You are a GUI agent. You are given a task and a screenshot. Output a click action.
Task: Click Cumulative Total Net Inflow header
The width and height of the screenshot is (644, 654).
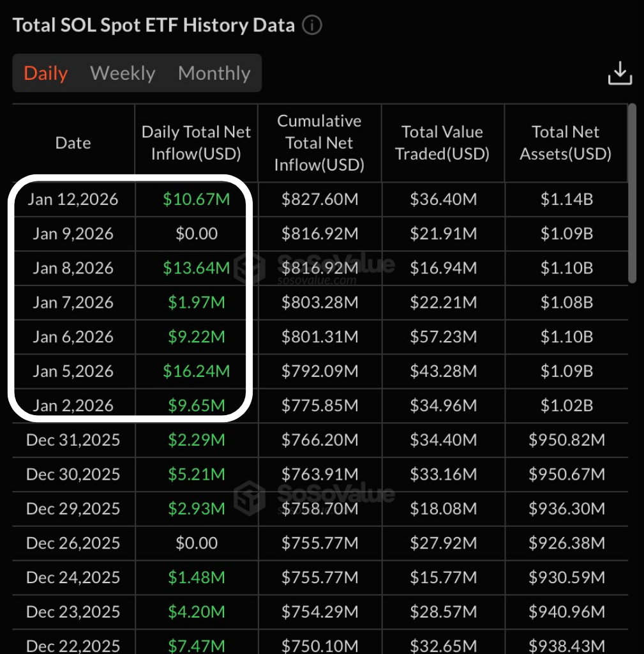(319, 143)
